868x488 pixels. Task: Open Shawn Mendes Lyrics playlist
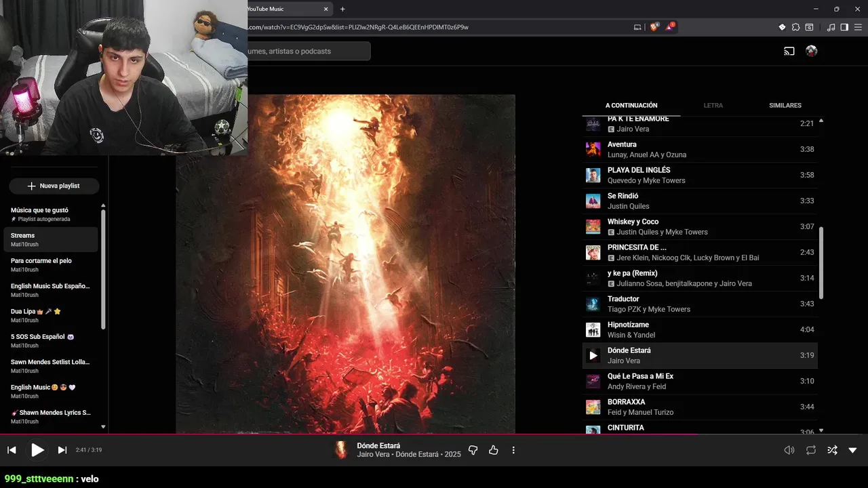[x=51, y=416]
